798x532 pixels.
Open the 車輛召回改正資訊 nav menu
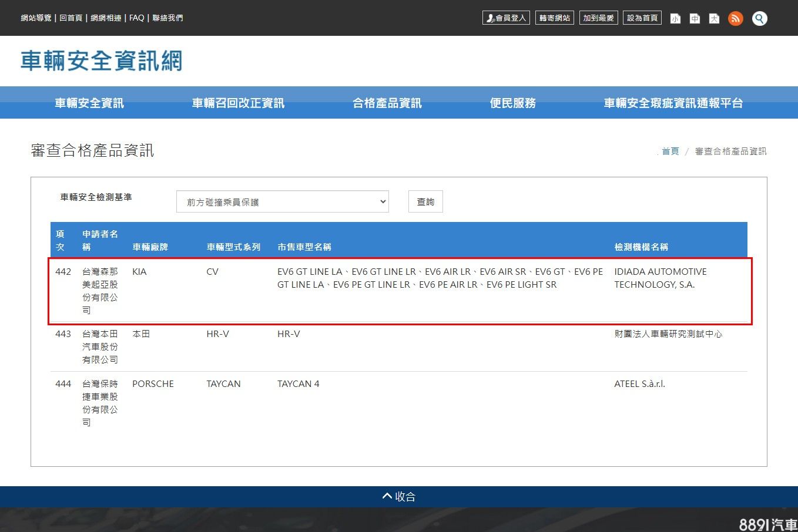[x=238, y=103]
